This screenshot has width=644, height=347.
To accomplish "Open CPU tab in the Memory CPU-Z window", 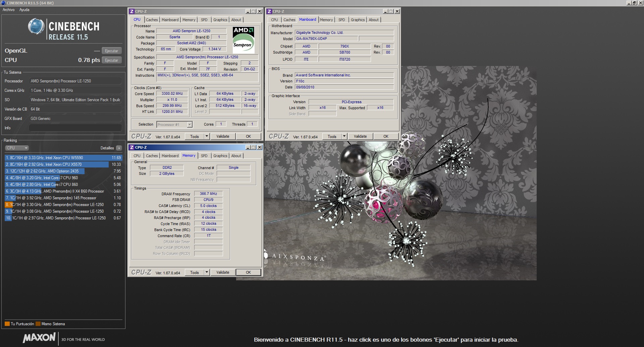I will coord(137,156).
